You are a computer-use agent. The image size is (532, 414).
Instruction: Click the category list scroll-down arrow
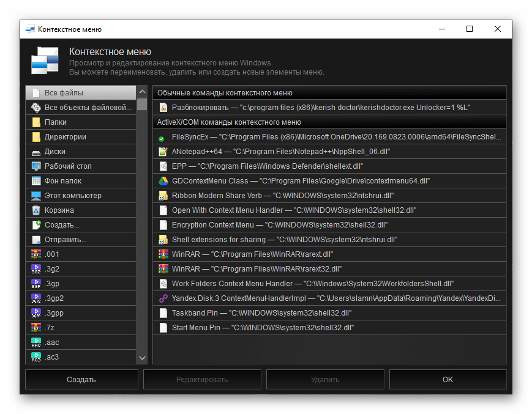pyautogui.click(x=142, y=358)
